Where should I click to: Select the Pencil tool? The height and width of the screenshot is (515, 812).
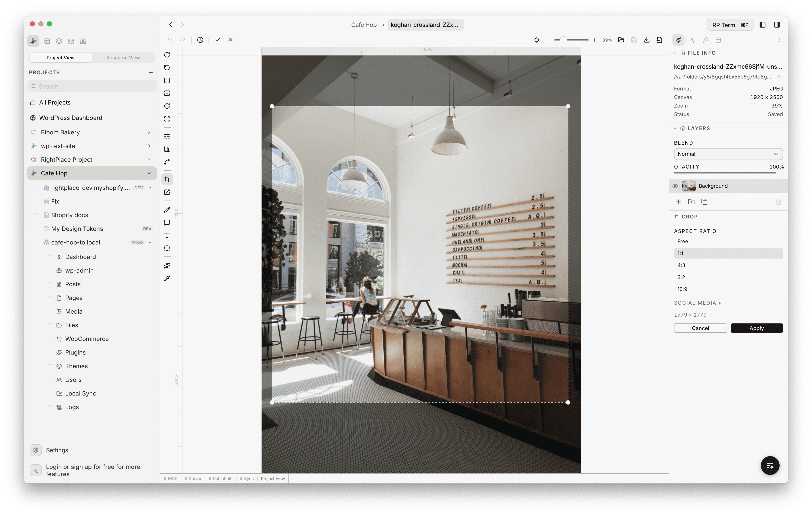[167, 209]
